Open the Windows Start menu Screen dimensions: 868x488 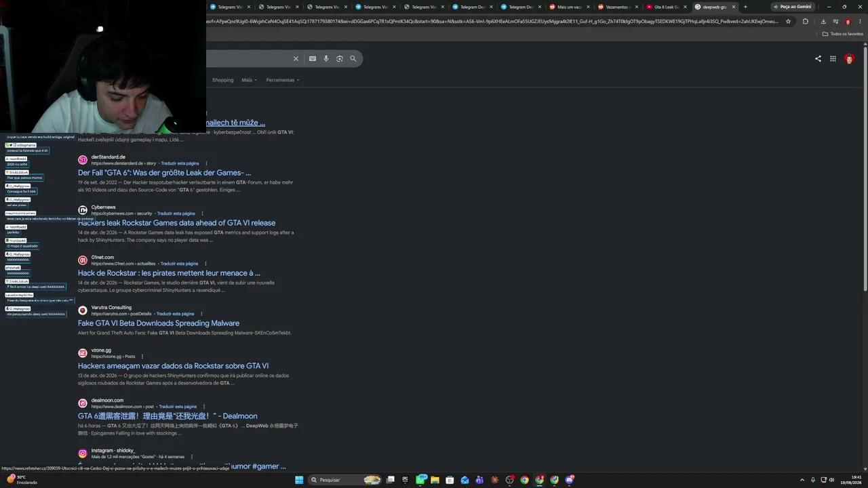tap(299, 480)
